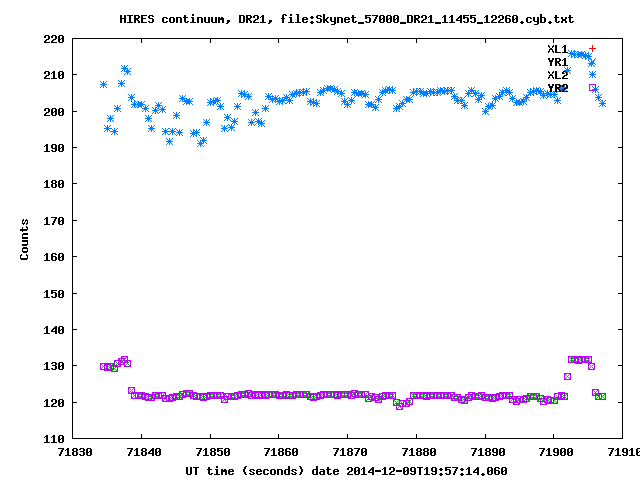640x480 pixels.
Task: Click the x-axis tick value 71840
Action: (x=144, y=452)
